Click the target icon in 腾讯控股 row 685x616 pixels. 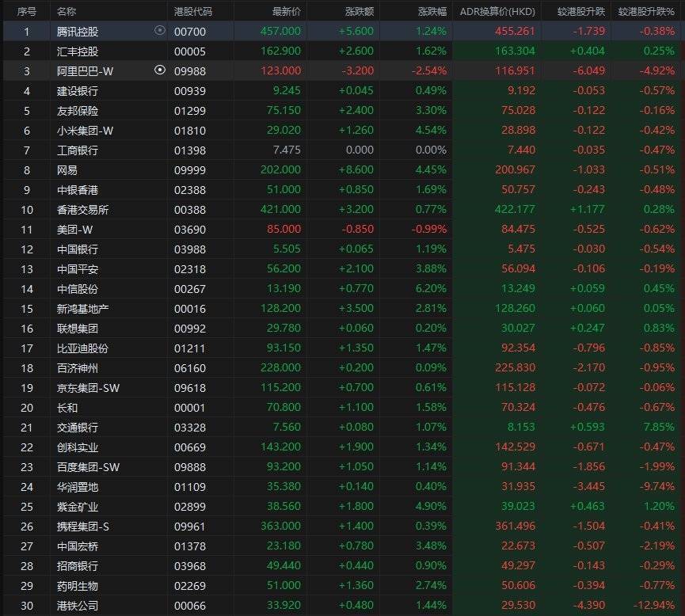[x=160, y=31]
